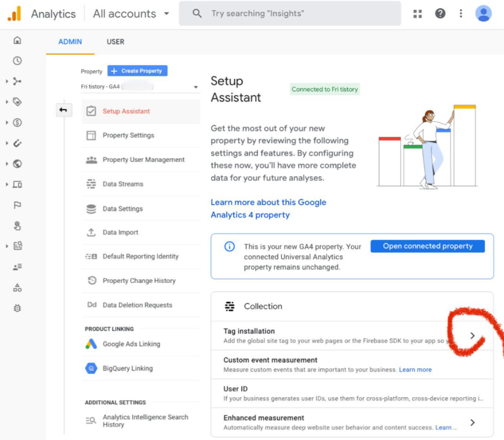Click the Insights search field

point(290,13)
